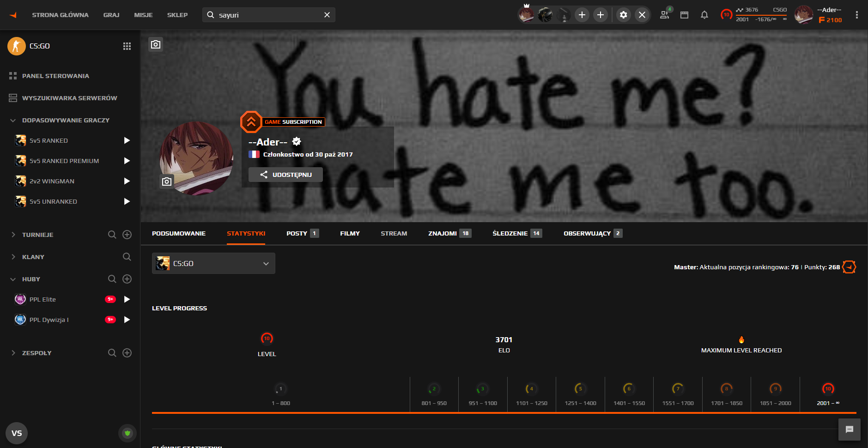Click the sayuri search field
This screenshot has width=868, height=448.
[x=269, y=15]
